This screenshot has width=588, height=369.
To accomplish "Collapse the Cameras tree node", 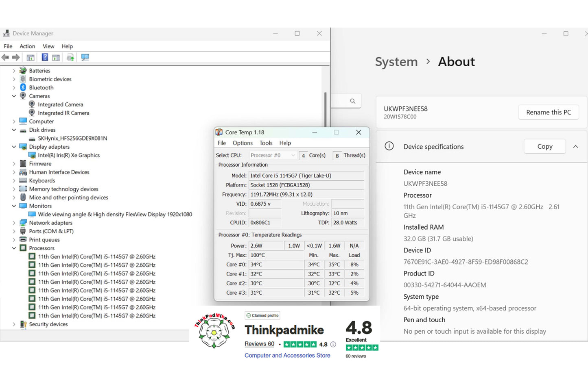I will click(x=14, y=96).
